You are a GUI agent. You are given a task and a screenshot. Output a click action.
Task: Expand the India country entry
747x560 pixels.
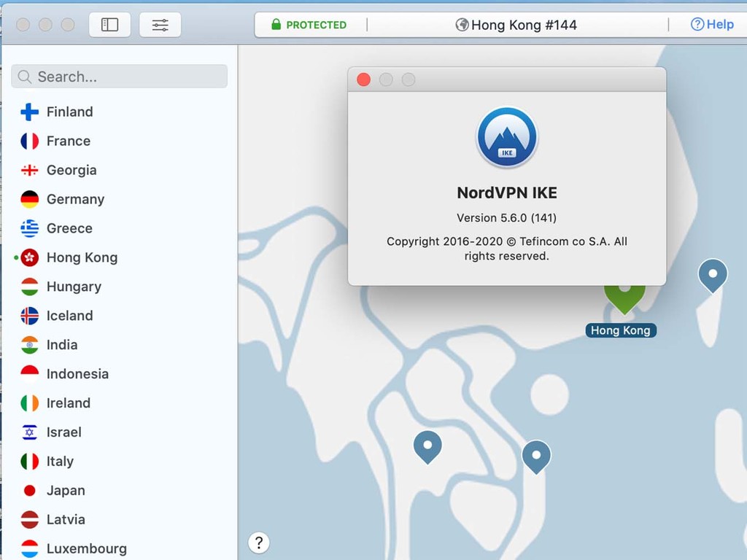coord(62,345)
